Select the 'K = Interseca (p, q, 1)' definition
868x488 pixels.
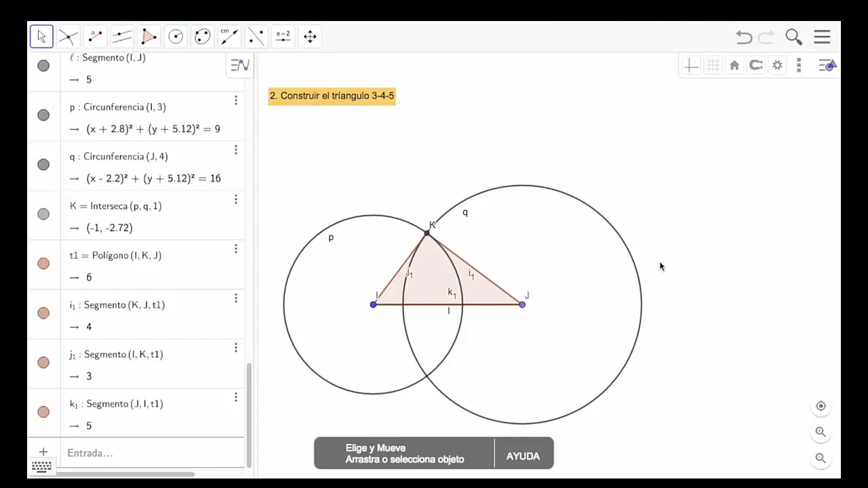[115, 206]
